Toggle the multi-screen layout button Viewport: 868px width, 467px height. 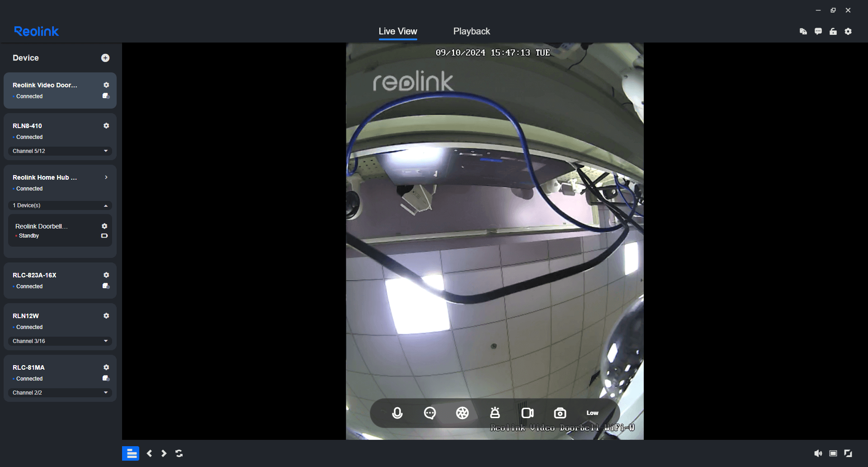coord(131,453)
